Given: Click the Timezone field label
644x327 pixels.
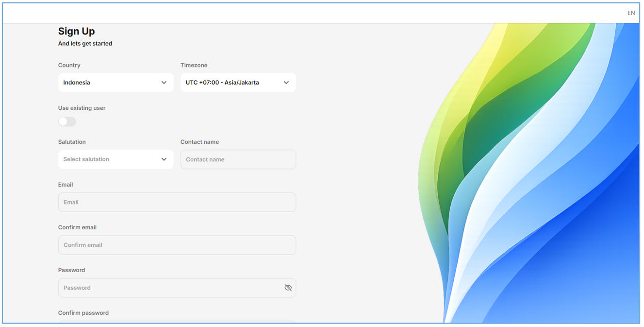Looking at the screenshot, I should pyautogui.click(x=194, y=65).
